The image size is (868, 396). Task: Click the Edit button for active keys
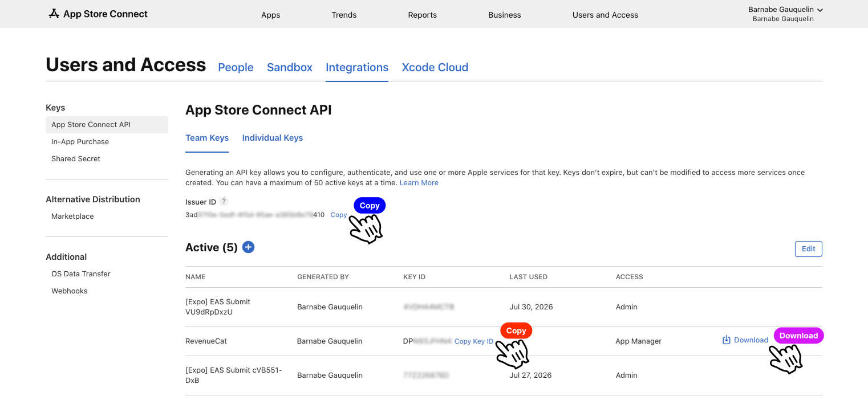(x=809, y=249)
